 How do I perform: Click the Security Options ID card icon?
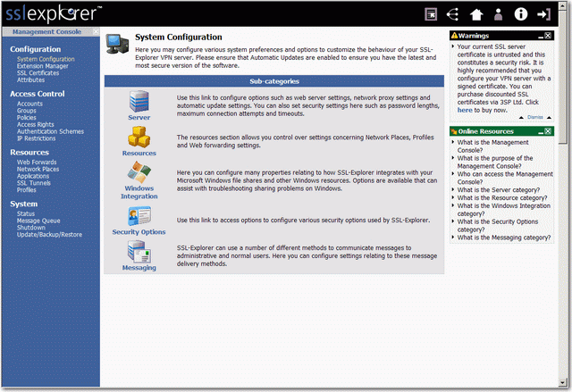coord(139,216)
